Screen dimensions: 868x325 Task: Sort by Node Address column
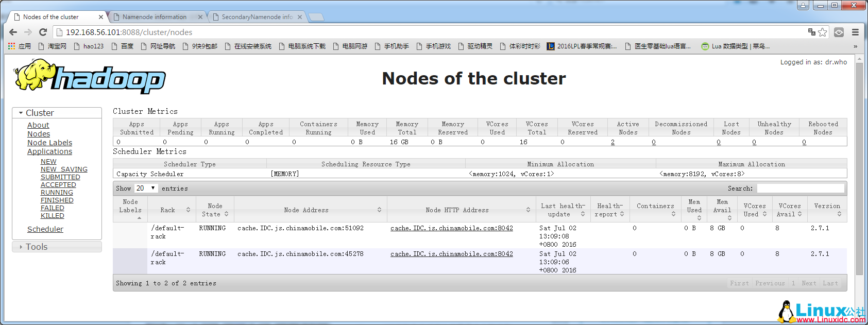[x=310, y=210]
